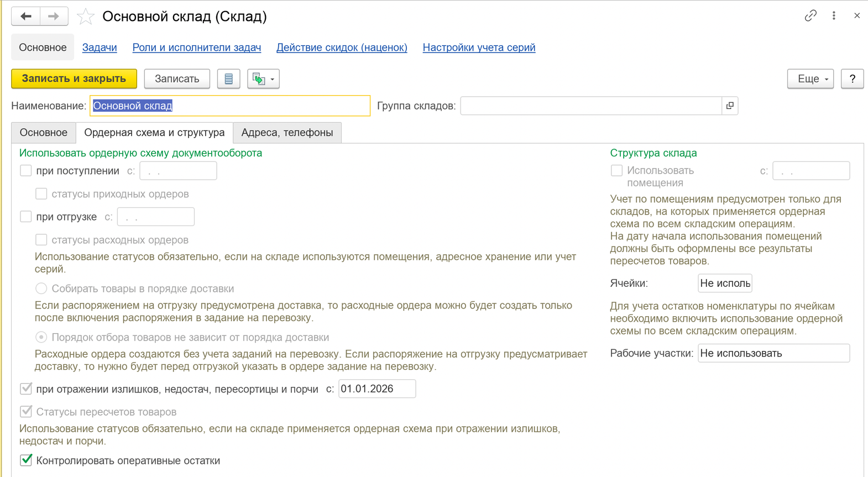Open the Группа складов selection icon
Screen dimensions: 868x477
(x=730, y=106)
